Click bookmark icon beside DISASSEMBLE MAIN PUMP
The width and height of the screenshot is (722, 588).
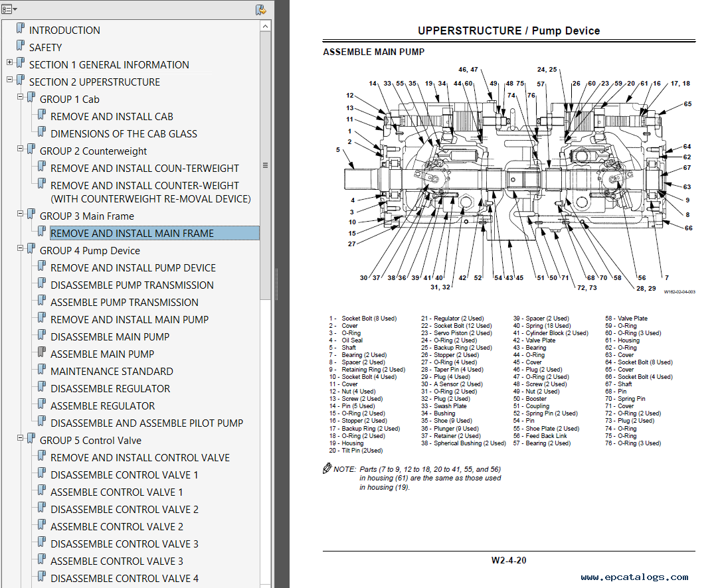point(41,335)
